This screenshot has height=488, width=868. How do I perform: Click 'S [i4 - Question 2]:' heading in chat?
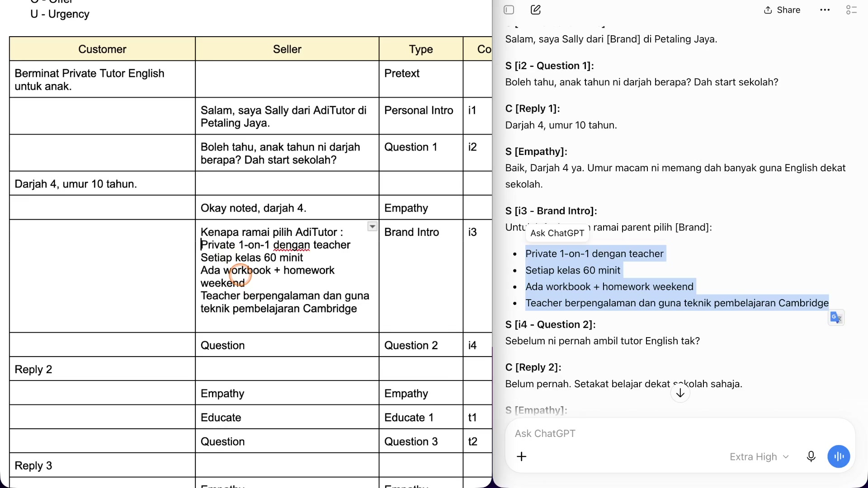[x=550, y=324]
